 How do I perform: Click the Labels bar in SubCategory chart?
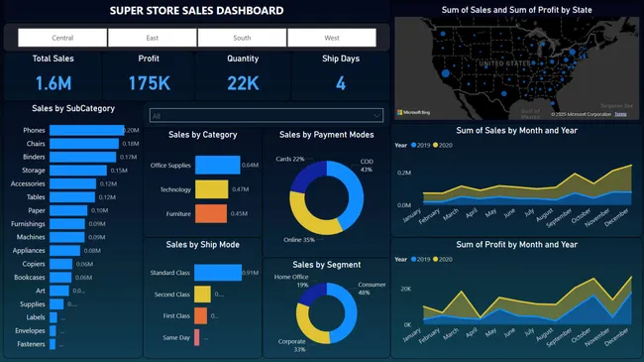point(54,317)
